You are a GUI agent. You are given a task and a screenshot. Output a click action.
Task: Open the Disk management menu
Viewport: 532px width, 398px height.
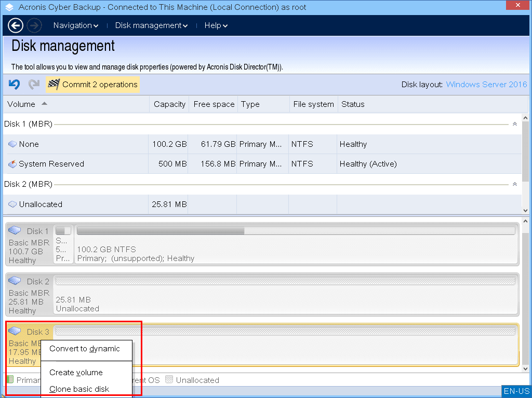point(151,25)
